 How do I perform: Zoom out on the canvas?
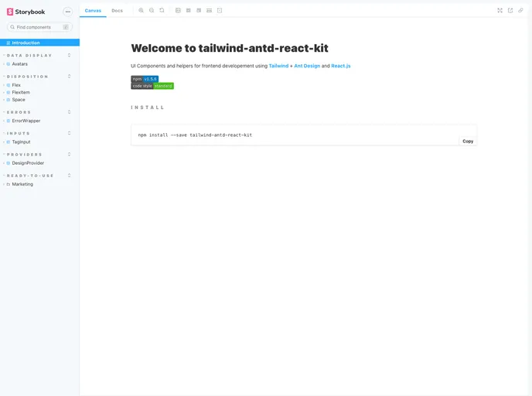[x=152, y=11]
